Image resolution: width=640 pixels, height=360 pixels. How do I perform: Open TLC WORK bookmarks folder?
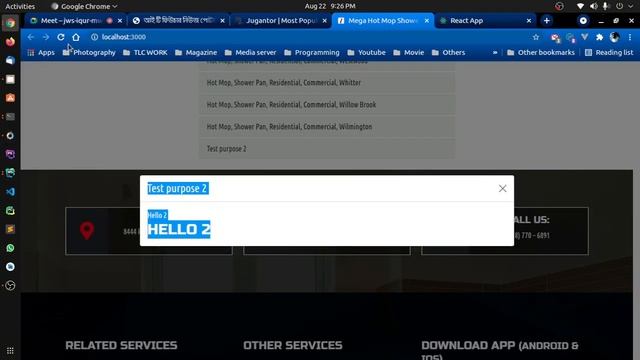(145, 53)
